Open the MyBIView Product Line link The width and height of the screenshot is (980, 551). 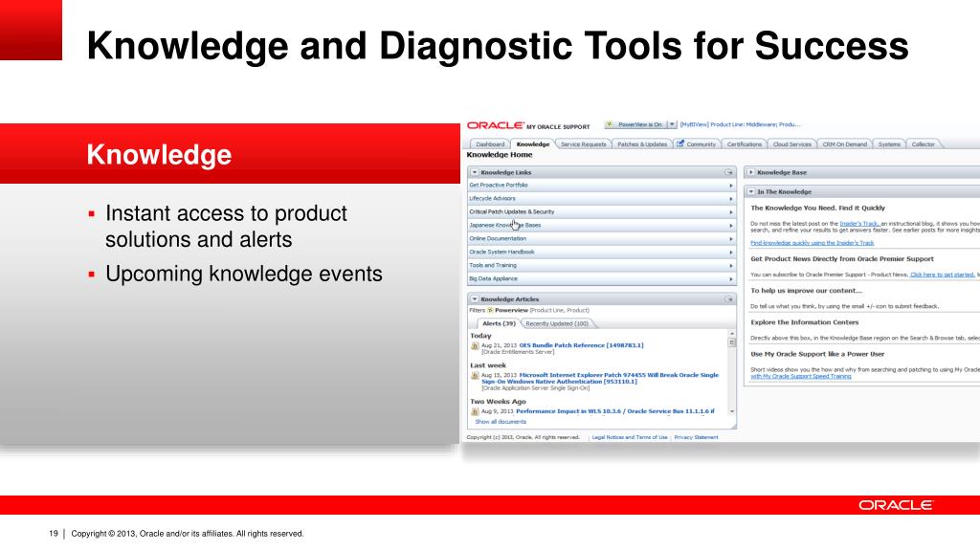coord(740,124)
